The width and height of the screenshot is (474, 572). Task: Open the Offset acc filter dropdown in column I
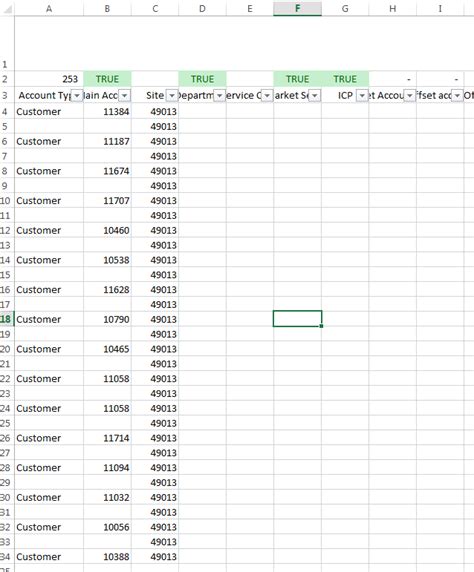(x=457, y=96)
